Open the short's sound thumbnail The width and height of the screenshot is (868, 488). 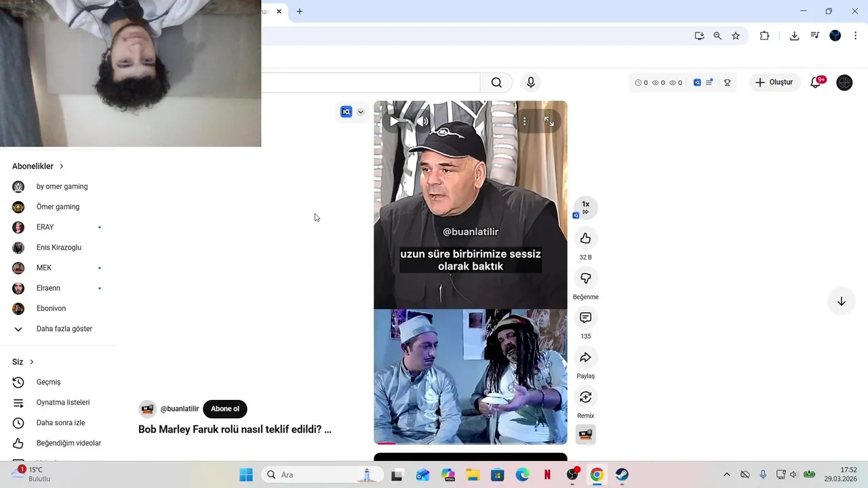[x=586, y=434]
